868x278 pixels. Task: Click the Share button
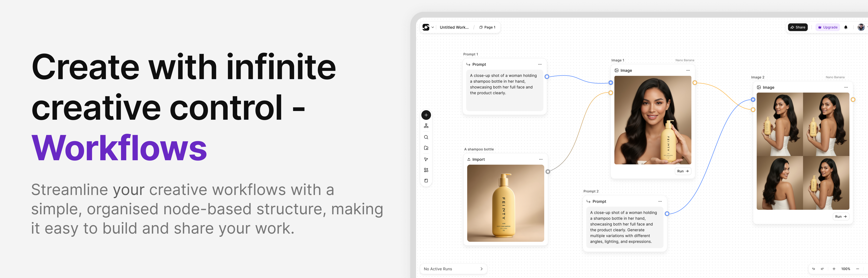pyautogui.click(x=798, y=27)
